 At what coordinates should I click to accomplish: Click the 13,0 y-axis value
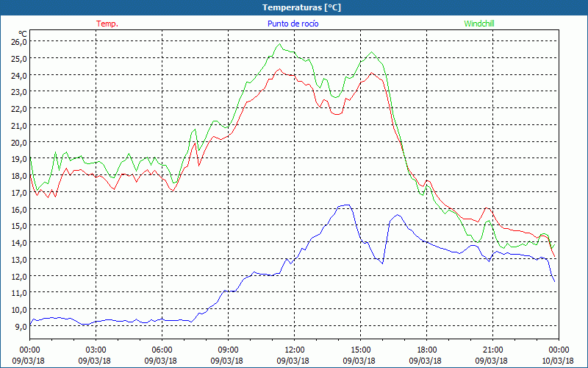click(19, 260)
